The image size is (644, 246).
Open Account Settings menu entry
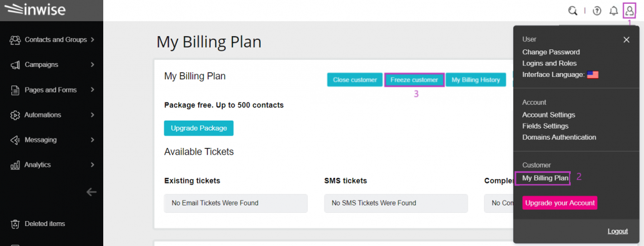pyautogui.click(x=549, y=115)
